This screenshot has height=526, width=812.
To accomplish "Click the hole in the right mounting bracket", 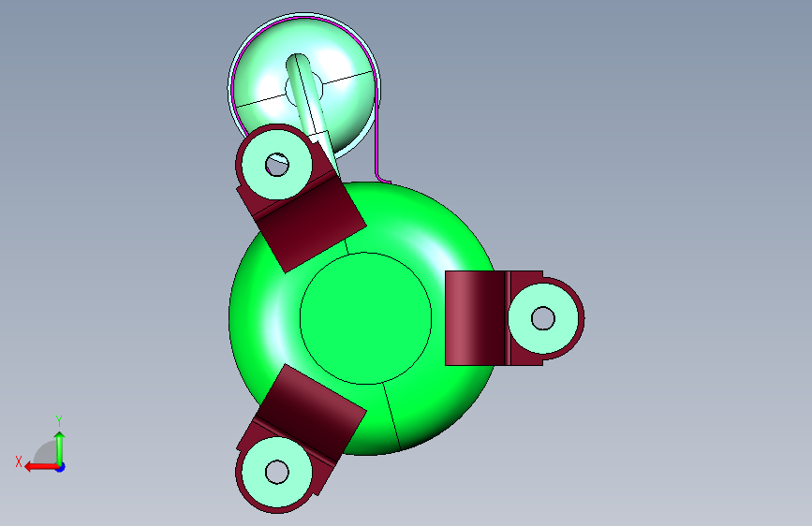I will 542,318.
